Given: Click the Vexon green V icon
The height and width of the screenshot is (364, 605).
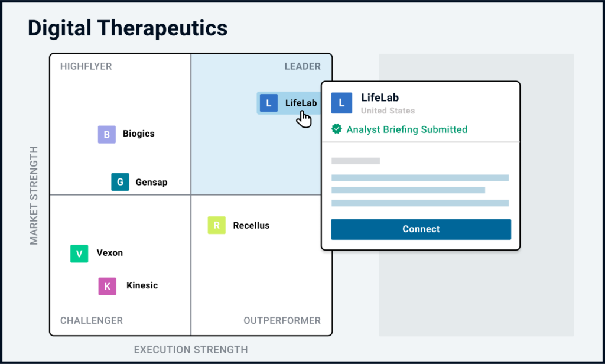Looking at the screenshot, I should (x=79, y=253).
